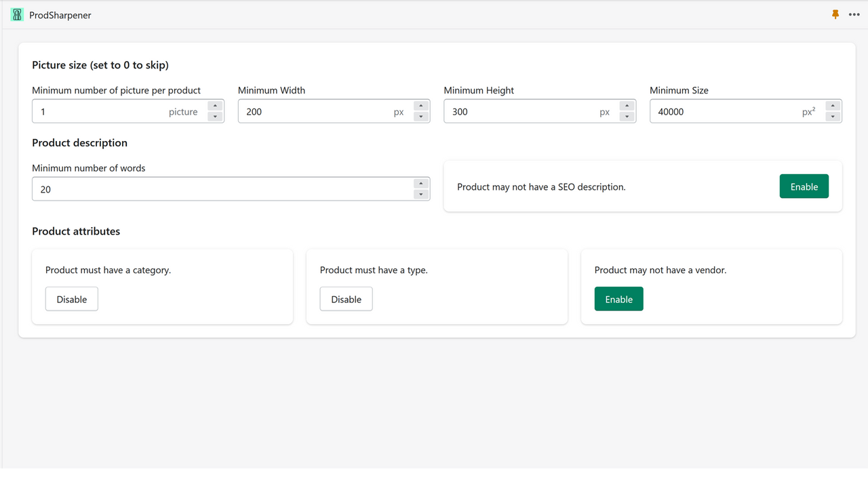Click "Product may not have a SEO description." text
The image size is (868, 488).
coord(541,186)
